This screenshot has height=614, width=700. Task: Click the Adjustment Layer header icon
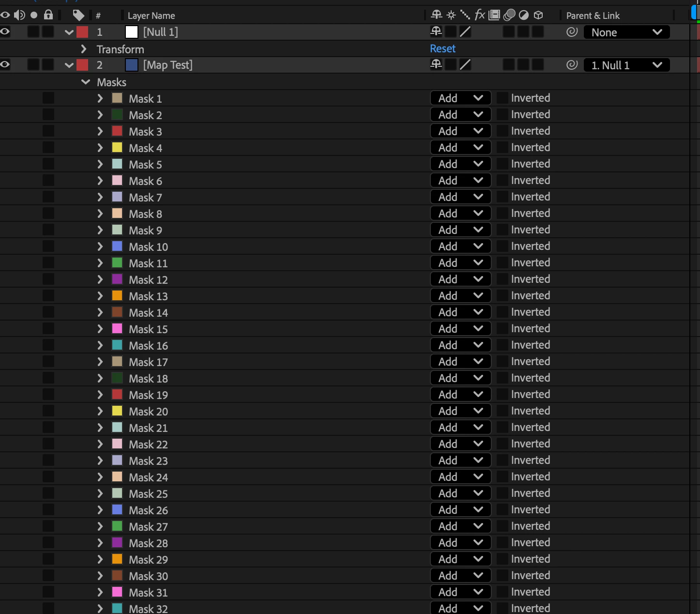pos(524,15)
